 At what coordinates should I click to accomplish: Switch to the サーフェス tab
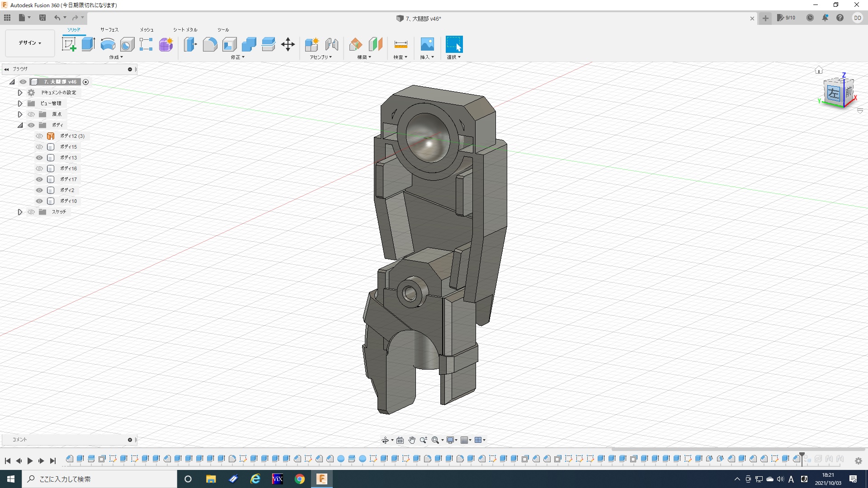[x=109, y=30]
